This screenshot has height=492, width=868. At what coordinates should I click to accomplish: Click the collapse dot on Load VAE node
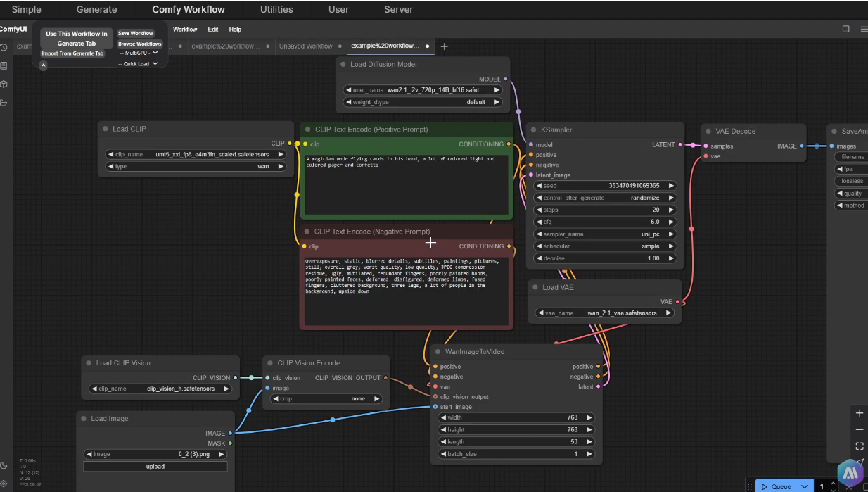click(x=535, y=287)
